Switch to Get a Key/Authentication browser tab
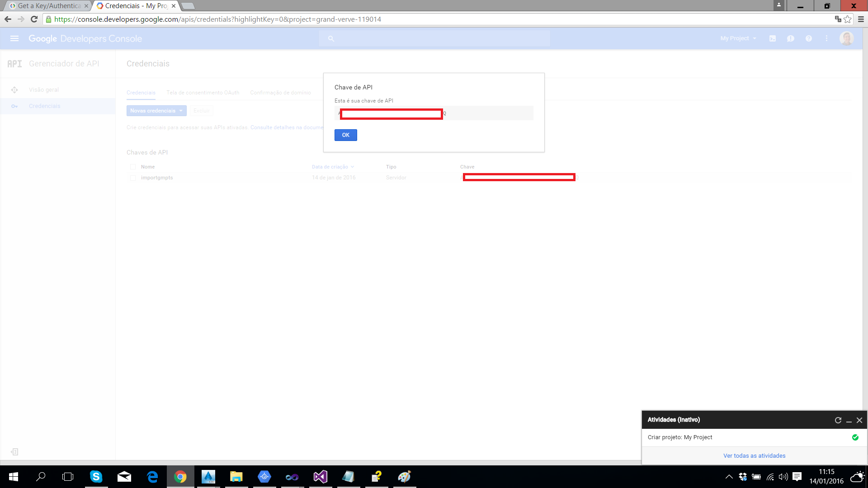Viewport: 868px width, 488px height. (x=49, y=6)
